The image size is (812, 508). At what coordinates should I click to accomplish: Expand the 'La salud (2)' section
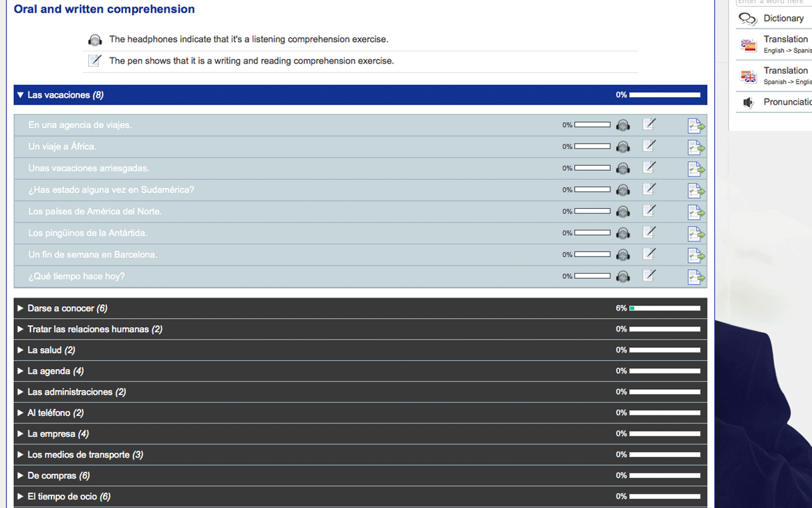(360, 351)
